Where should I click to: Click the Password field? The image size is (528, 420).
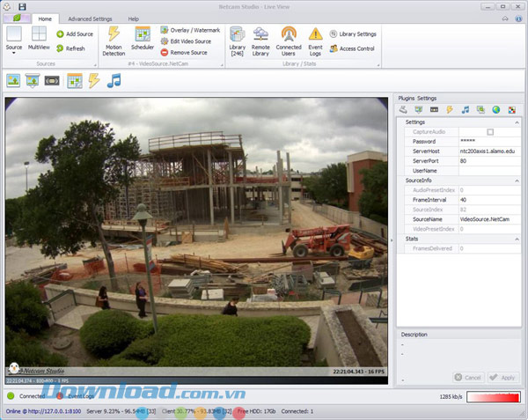pyautogui.click(x=489, y=142)
